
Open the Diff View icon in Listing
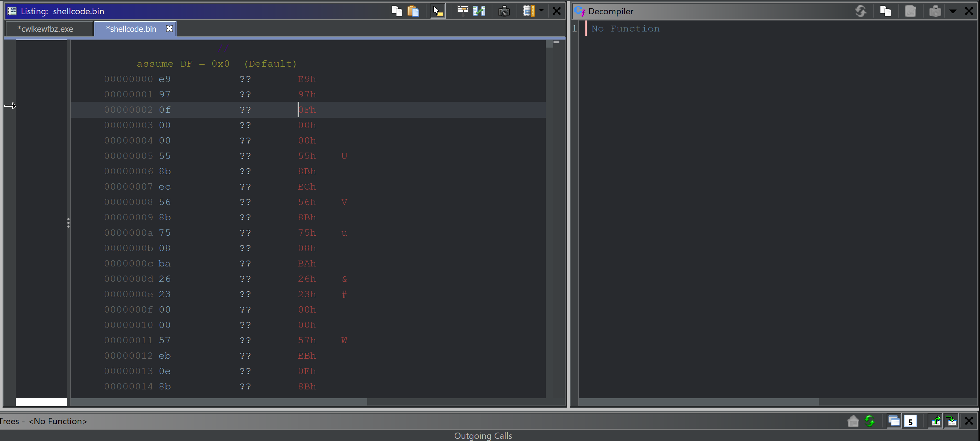[479, 11]
